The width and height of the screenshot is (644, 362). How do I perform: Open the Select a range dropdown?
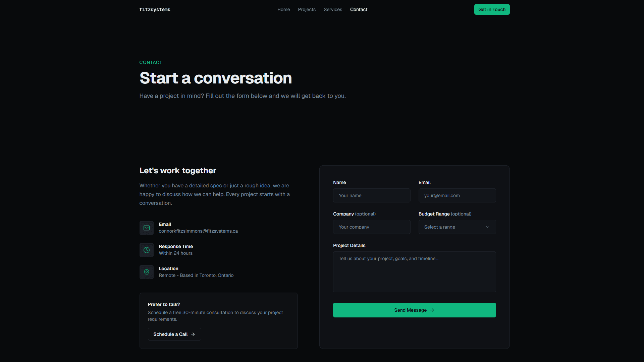click(449, 227)
